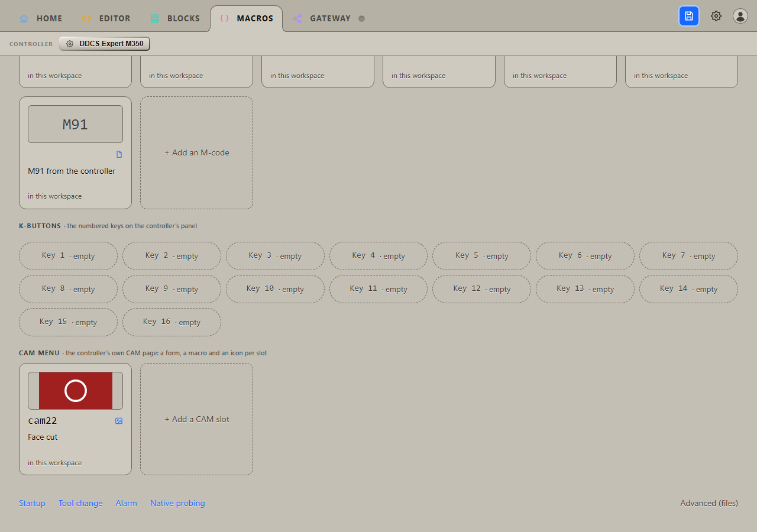Click the Key 13 slot
757x532 pixels.
(585, 289)
